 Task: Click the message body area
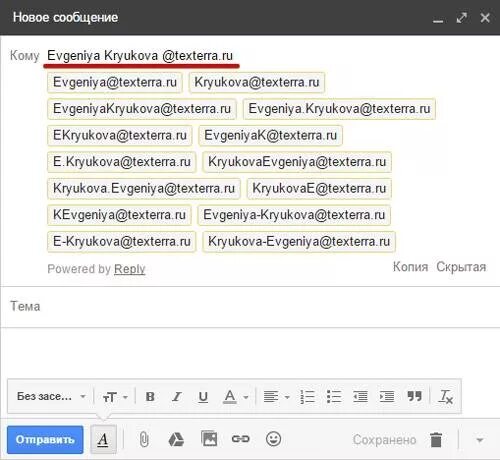[x=250, y=352]
